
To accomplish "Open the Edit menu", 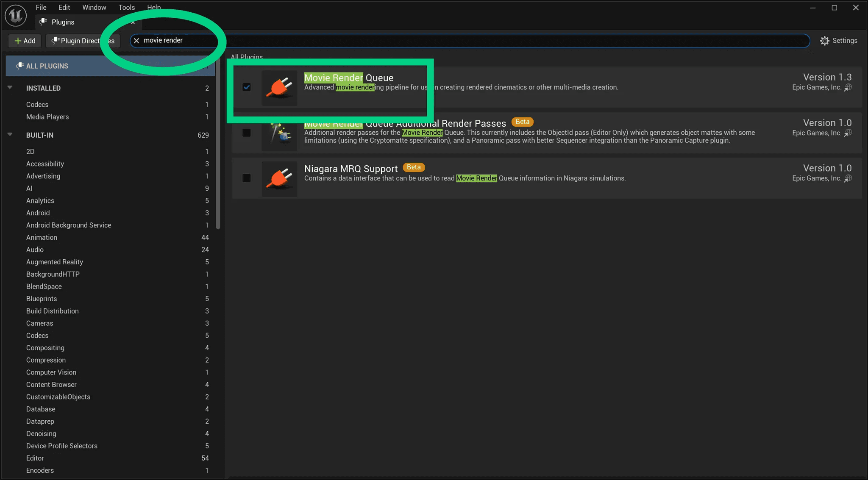I will [64, 7].
